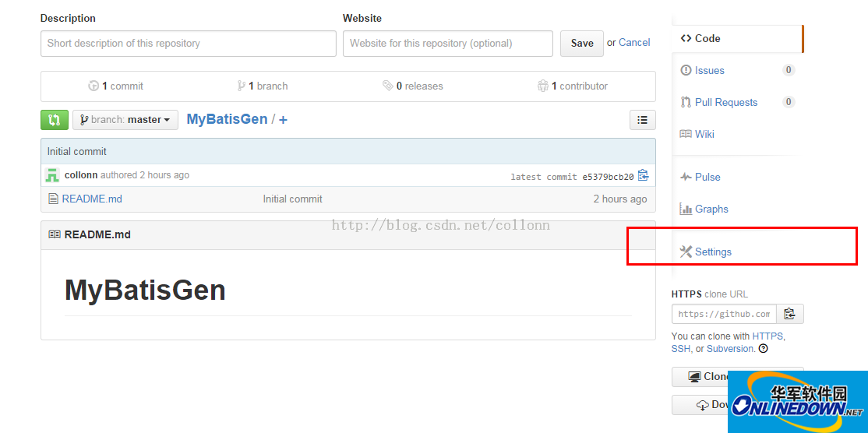The width and height of the screenshot is (868, 433).
Task: Create a new file with plus link
Action: tap(283, 119)
